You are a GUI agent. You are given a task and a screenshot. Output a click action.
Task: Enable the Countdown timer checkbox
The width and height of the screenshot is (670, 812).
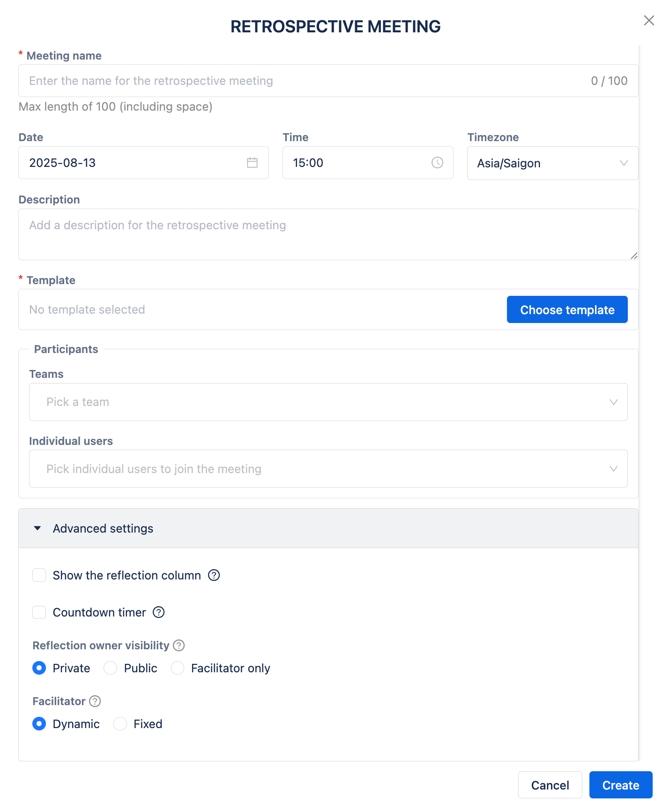(39, 612)
